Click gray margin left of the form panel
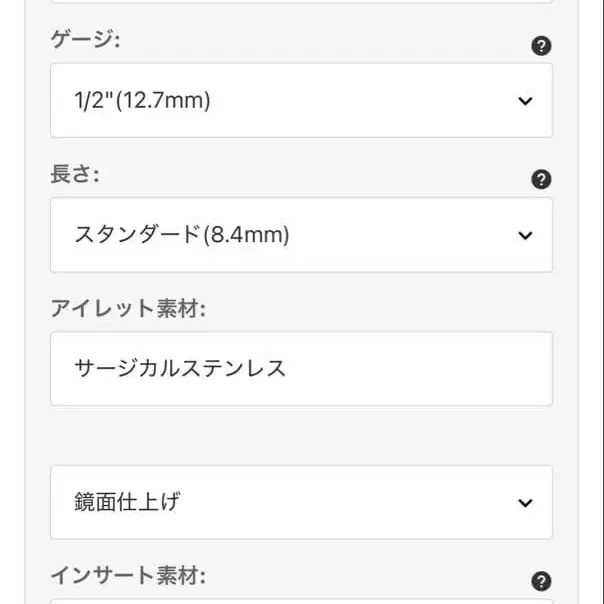 click(x=12, y=302)
